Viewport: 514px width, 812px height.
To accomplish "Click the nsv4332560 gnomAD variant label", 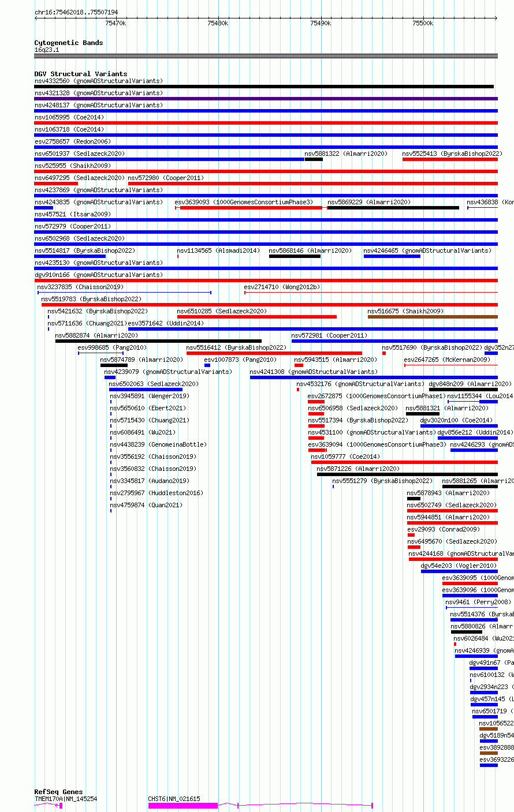I will [99, 81].
